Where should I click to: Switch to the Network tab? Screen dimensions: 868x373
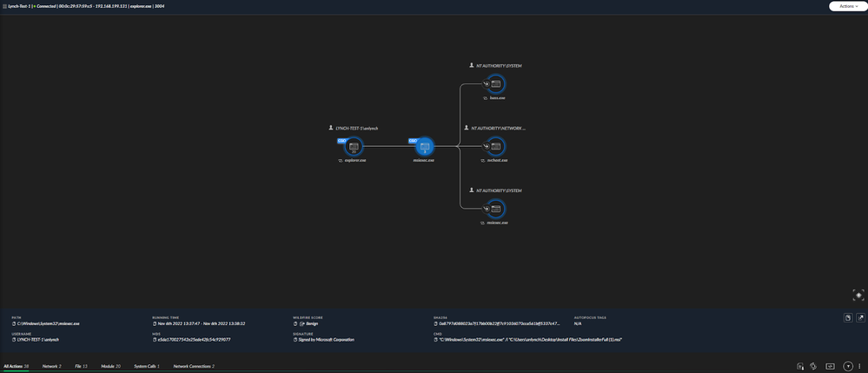tap(52, 366)
